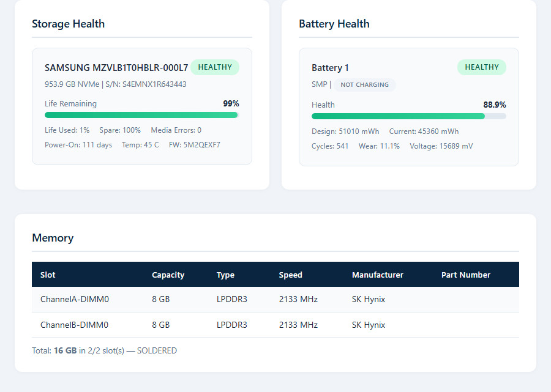Click the Storage Health heading
The image size is (551, 392).
[x=68, y=24]
